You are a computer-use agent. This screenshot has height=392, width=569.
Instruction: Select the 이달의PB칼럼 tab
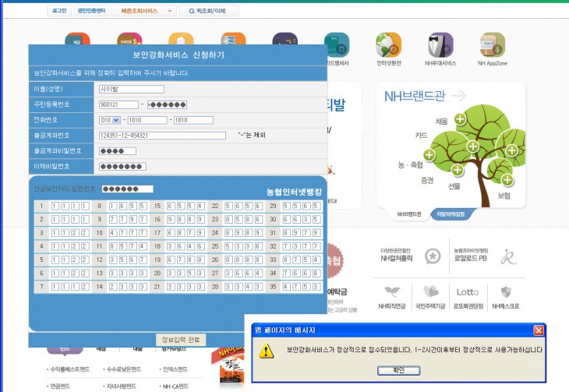point(451,214)
